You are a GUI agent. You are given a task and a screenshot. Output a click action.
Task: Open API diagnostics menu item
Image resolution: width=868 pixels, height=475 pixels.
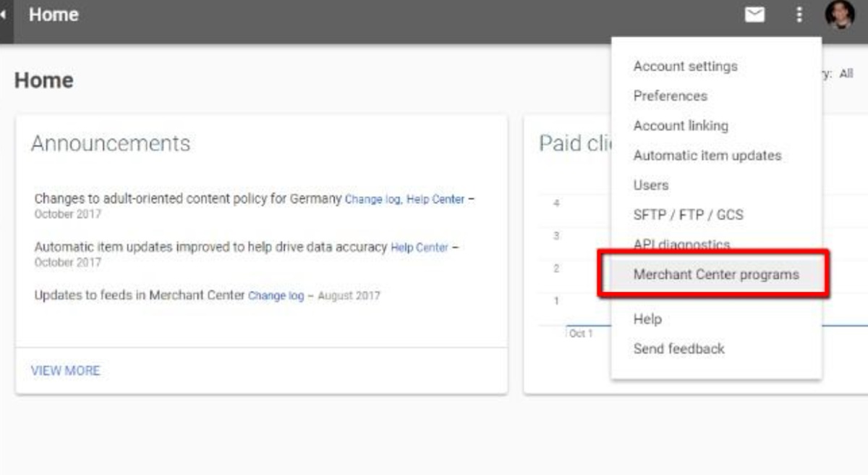click(x=681, y=244)
